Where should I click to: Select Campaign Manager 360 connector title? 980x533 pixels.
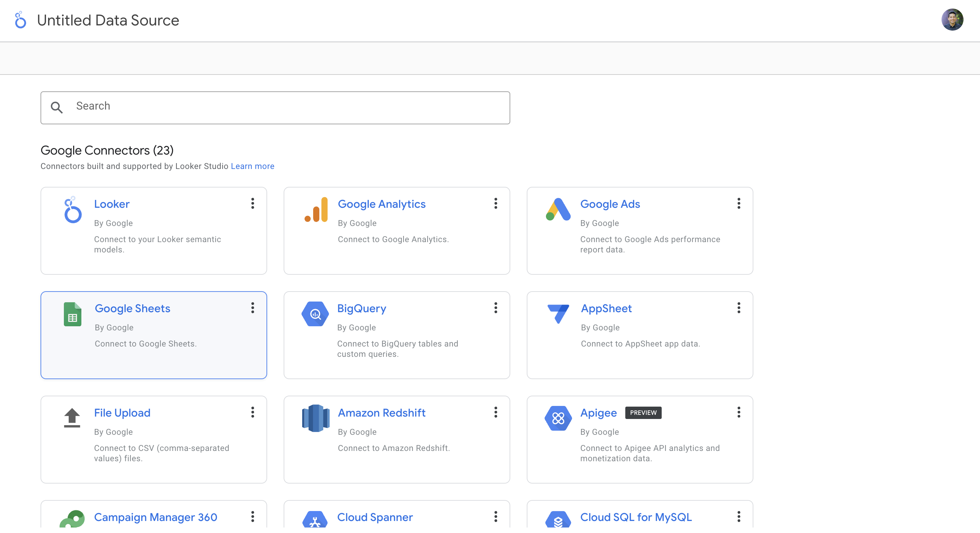pos(156,517)
